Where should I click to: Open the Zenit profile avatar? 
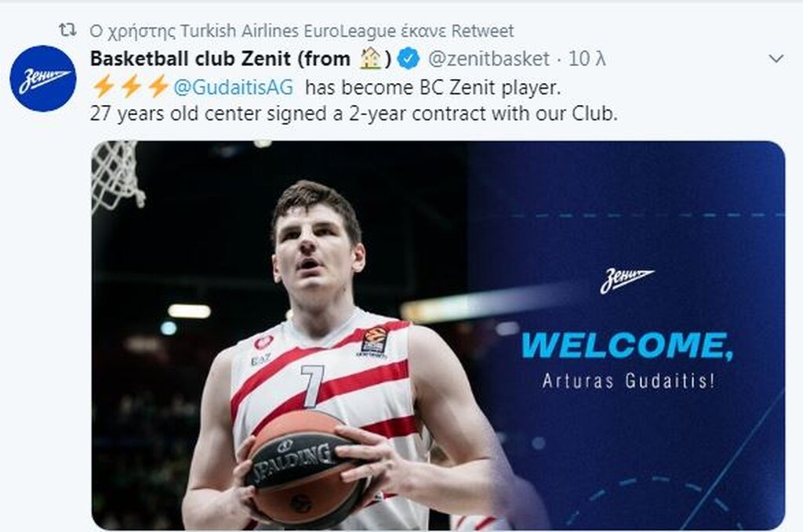[43, 78]
